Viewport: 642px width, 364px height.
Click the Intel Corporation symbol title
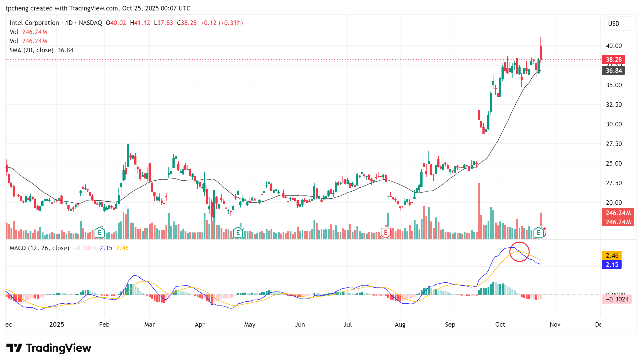point(34,23)
